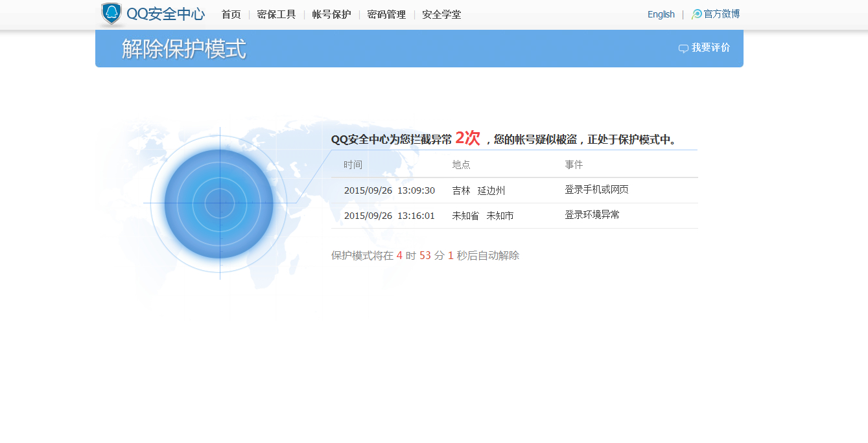Image resolution: width=868 pixels, height=443 pixels.
Task: Select the timestamp 2015/09/26 13:16:01
Action: click(390, 216)
